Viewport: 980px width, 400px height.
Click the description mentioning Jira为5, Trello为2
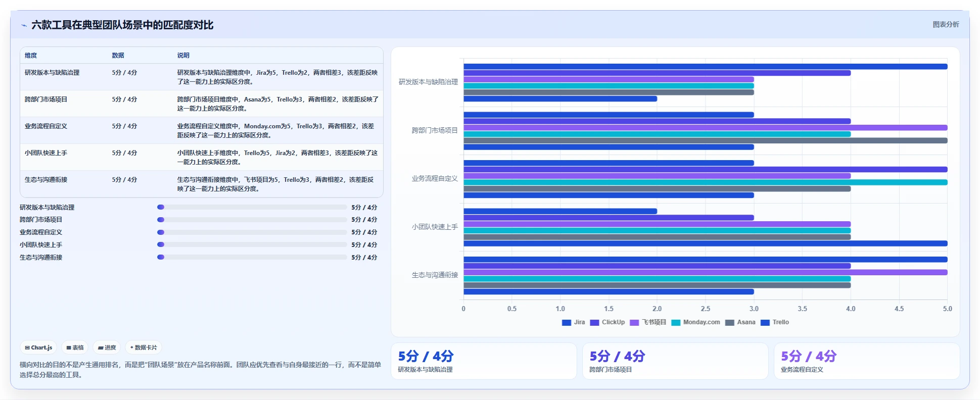point(277,77)
